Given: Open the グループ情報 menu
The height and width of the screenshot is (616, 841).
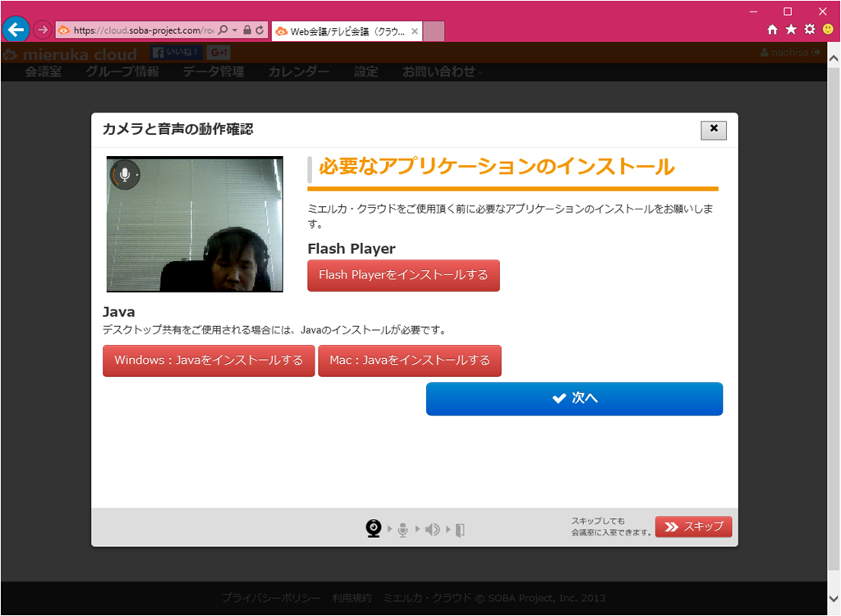Looking at the screenshot, I should [x=122, y=72].
